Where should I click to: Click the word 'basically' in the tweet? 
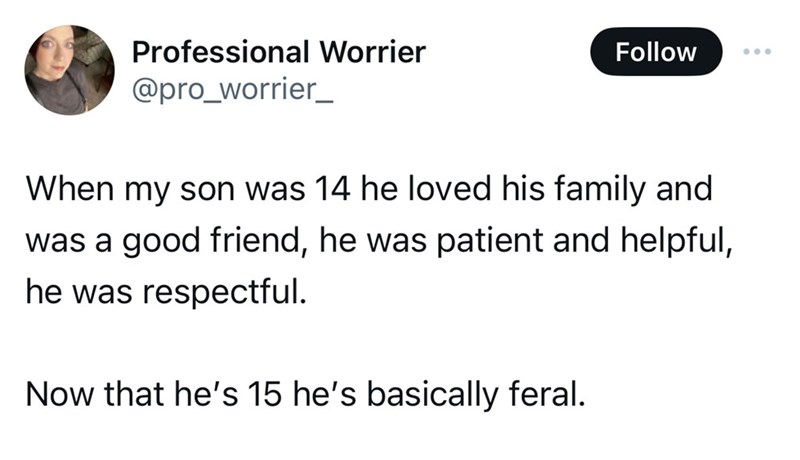click(x=432, y=394)
